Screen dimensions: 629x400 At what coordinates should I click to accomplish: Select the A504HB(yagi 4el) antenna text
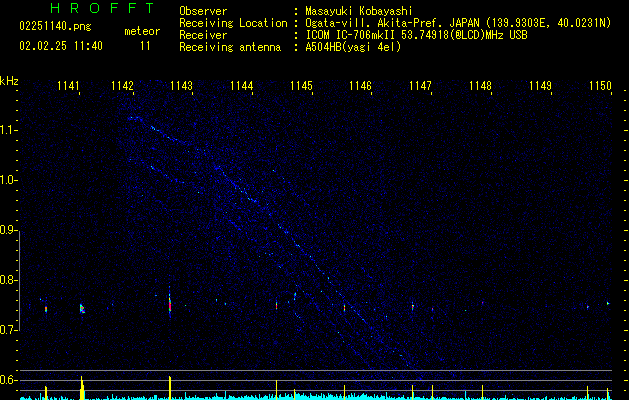point(353,47)
